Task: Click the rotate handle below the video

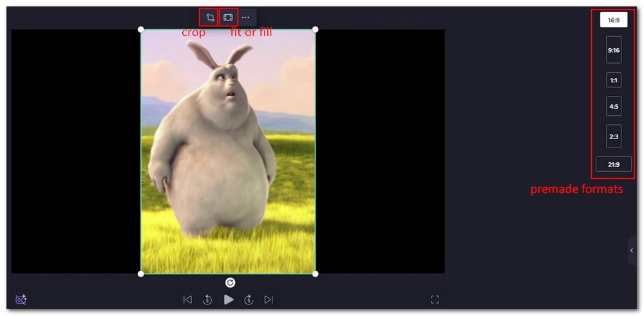Action: pyautogui.click(x=231, y=283)
